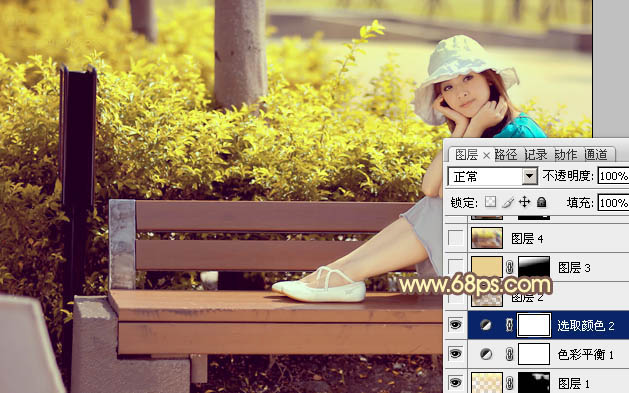Click the 选取颜色 2 mask link icon
Screen dimensions: 629x393
point(509,325)
